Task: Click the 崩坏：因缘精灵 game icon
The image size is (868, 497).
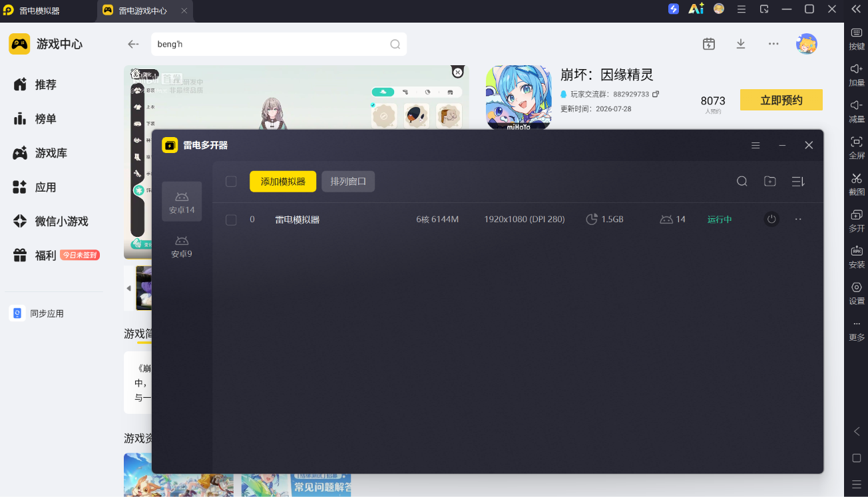Action: [x=519, y=97]
